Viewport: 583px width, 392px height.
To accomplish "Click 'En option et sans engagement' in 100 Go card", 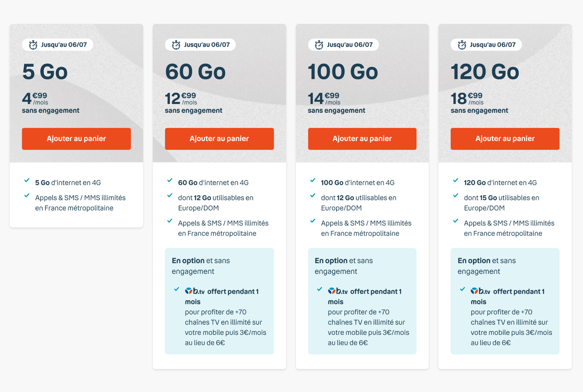I will pyautogui.click(x=344, y=266).
